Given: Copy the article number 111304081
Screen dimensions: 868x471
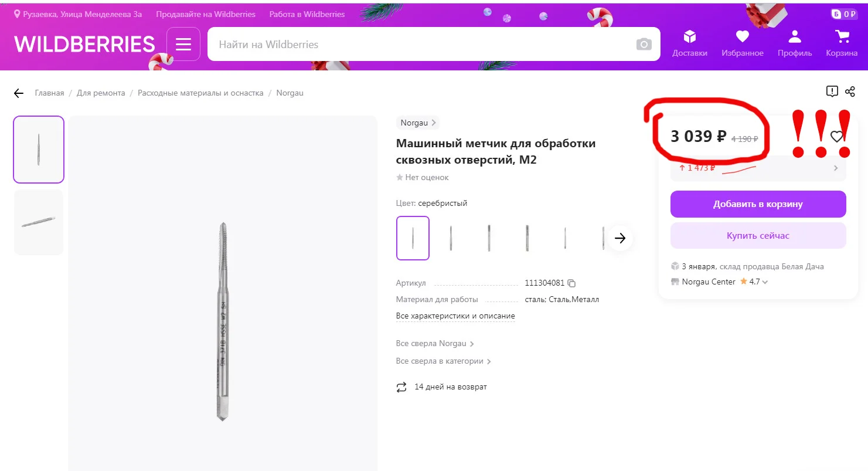Looking at the screenshot, I should pos(571,283).
